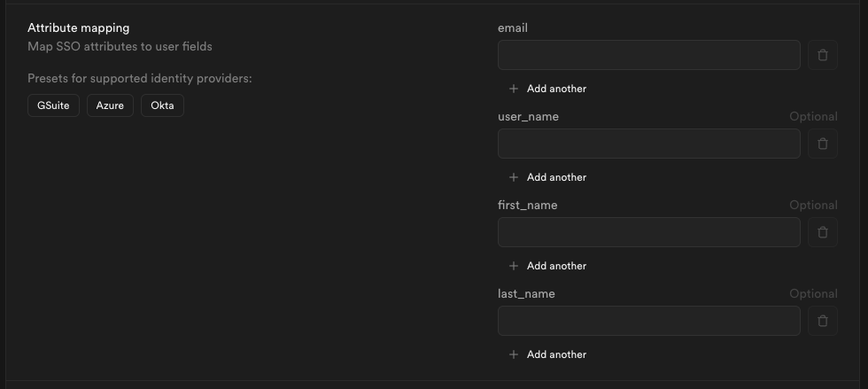Screen dimensions: 868x389
Task: Click the plus icon under first_name input
Action: coord(514,266)
